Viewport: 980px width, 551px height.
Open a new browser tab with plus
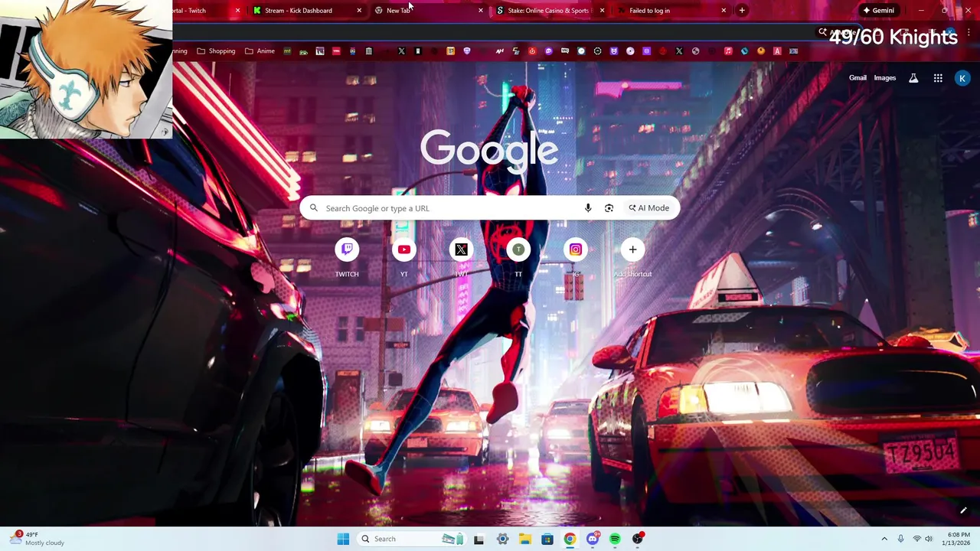(742, 11)
